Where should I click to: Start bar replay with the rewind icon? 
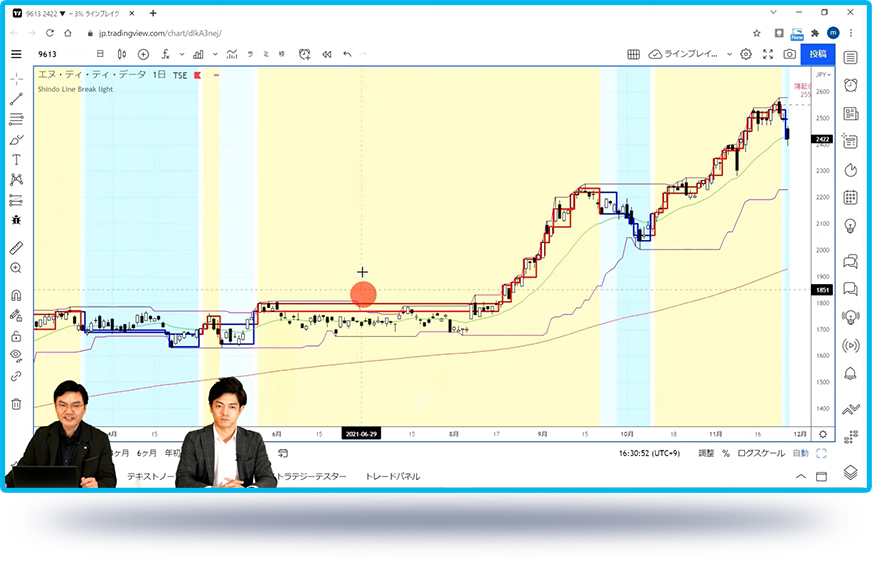point(327,54)
